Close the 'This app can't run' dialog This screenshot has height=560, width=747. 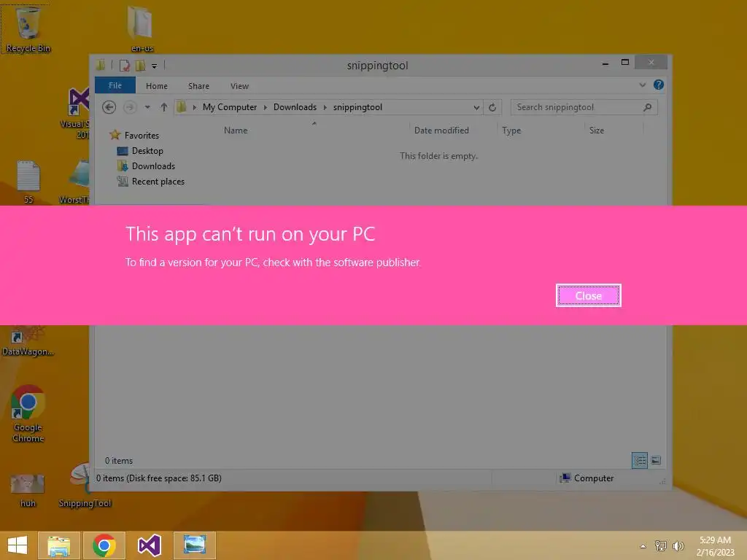pyautogui.click(x=589, y=296)
